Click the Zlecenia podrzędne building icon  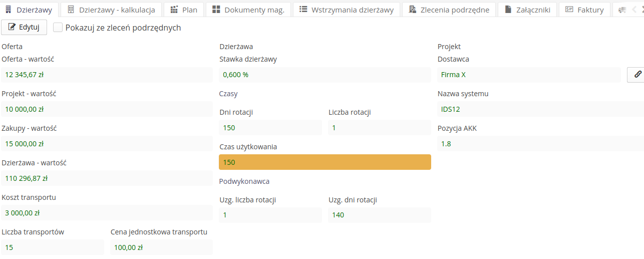click(x=412, y=10)
